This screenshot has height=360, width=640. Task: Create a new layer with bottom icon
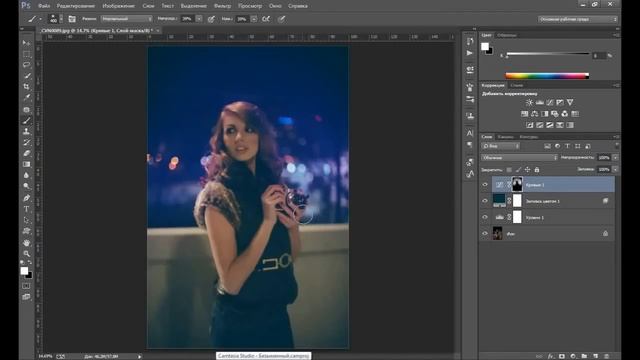coord(596,356)
